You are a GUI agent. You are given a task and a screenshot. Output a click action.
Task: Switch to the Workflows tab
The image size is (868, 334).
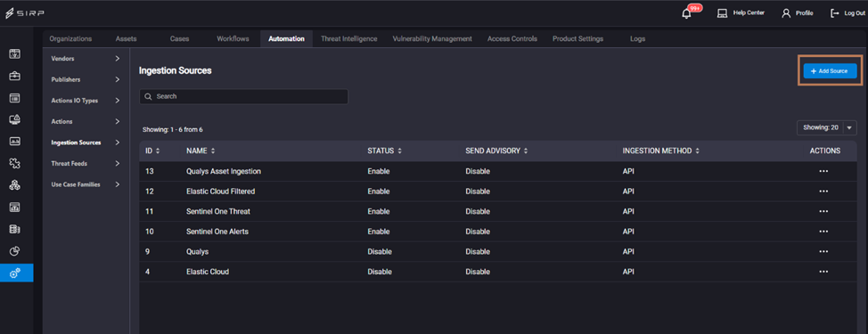pyautogui.click(x=233, y=38)
